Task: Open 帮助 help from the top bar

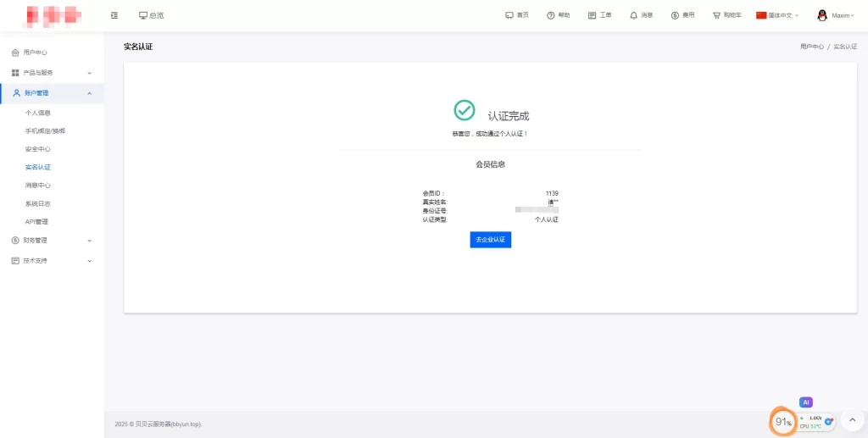Action: (558, 15)
